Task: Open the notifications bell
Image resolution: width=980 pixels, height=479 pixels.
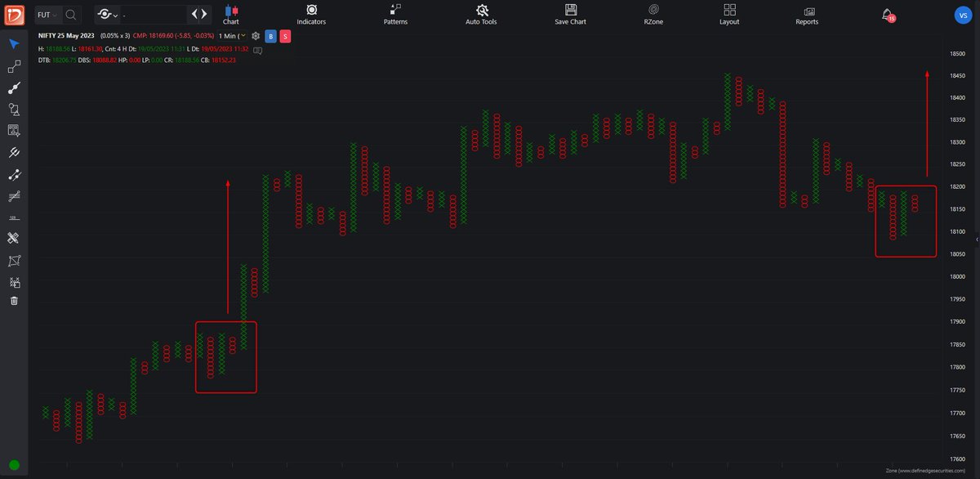Action: click(x=888, y=14)
